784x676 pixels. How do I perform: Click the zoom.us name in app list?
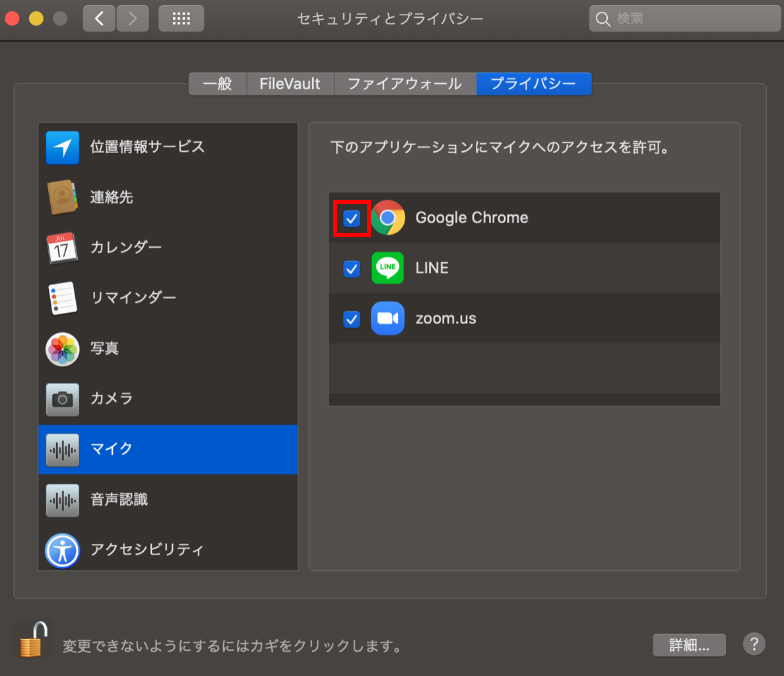pyautogui.click(x=446, y=318)
